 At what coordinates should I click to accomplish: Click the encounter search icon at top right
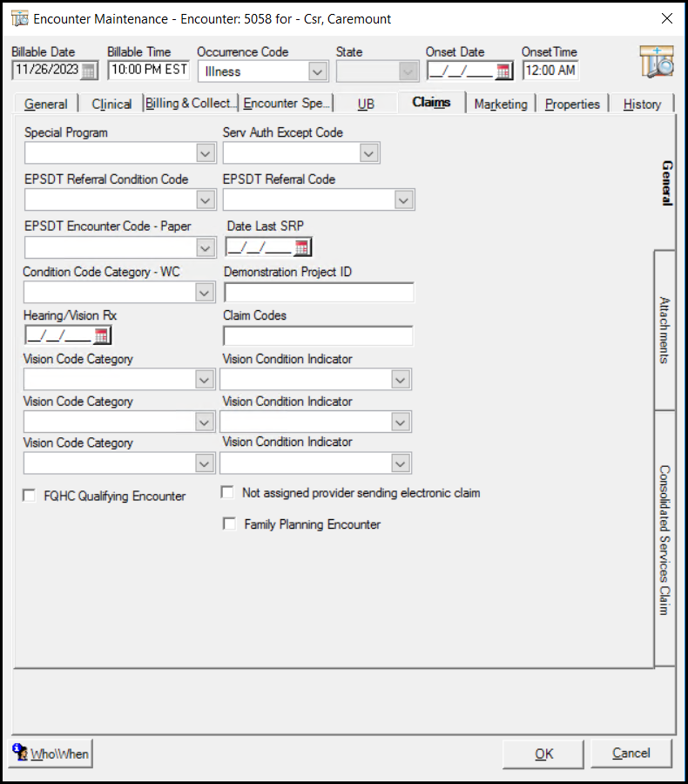[656, 63]
